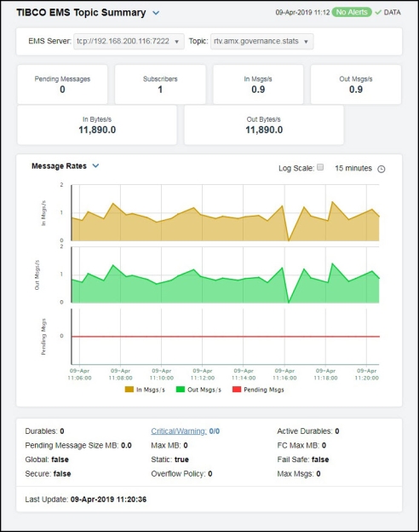Click the Durables: 0 field
Viewport: 419px width, 532px height.
click(x=45, y=431)
